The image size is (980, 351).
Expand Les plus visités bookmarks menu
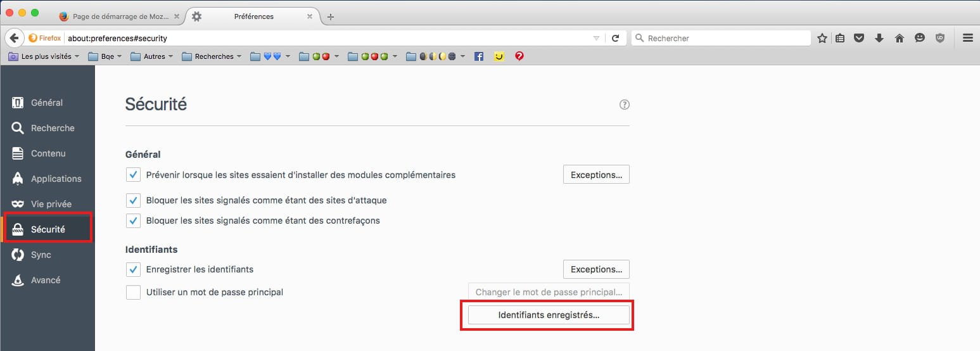coord(44,56)
